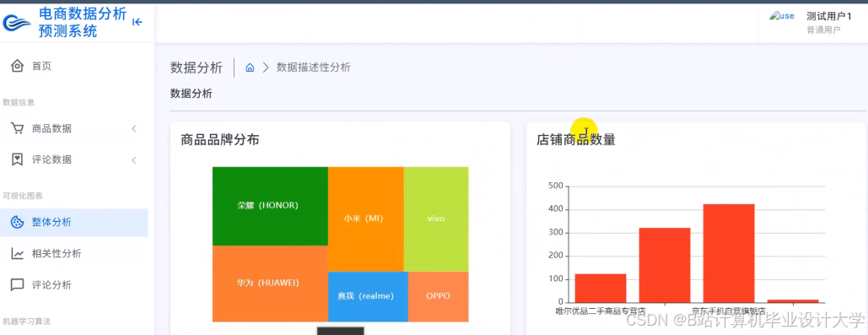Click the 数据分析 page heading

click(x=197, y=68)
